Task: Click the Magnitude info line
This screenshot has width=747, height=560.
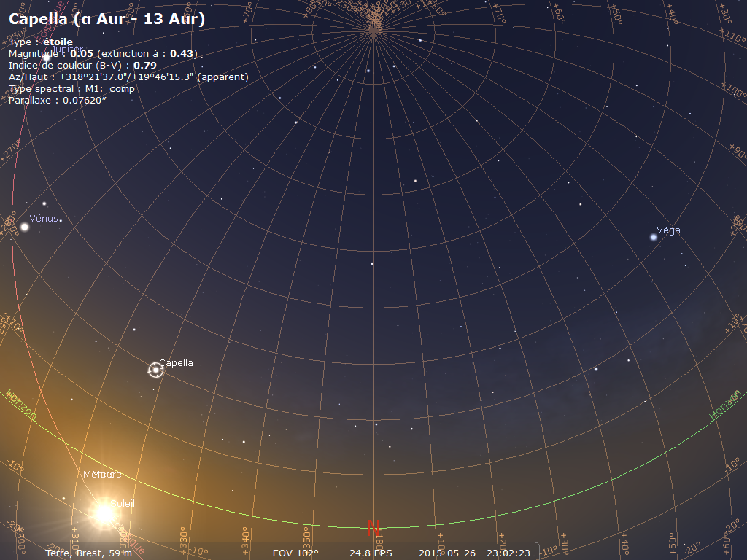Action: coord(102,54)
